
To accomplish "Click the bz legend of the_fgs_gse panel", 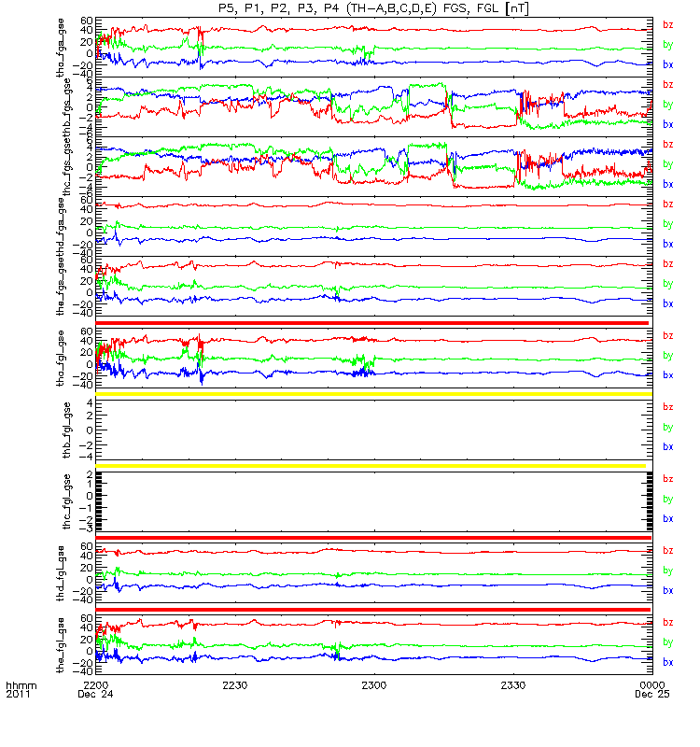I will click(668, 264).
